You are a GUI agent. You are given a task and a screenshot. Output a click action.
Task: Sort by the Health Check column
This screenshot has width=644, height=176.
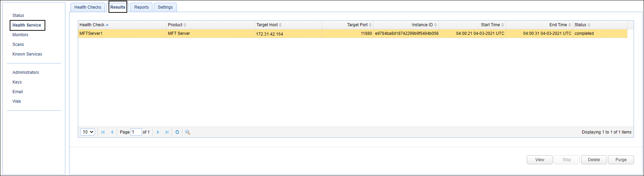click(92, 25)
